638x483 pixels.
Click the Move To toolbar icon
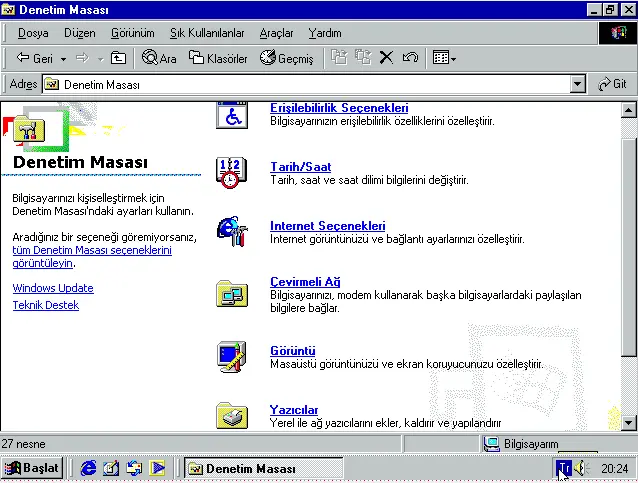coord(339,58)
